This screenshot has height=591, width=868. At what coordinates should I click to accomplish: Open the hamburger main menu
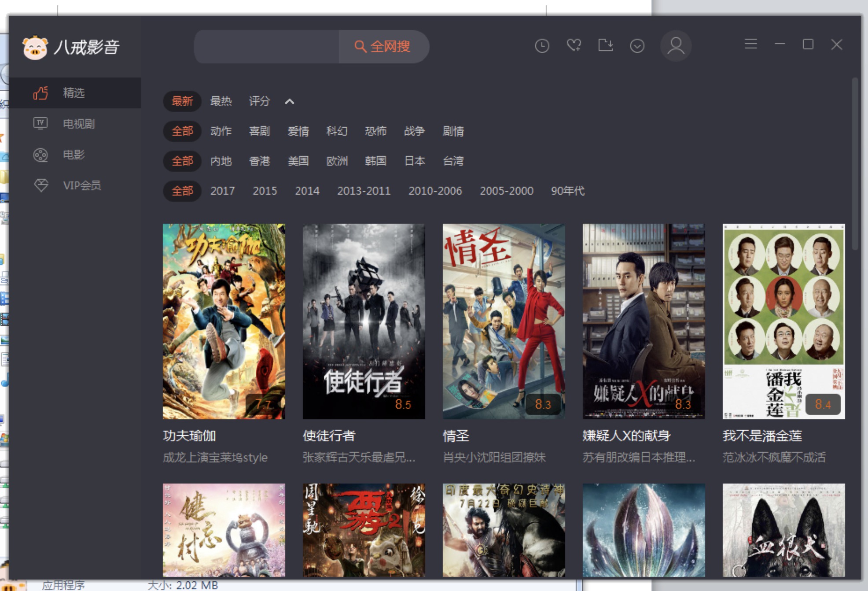coord(750,44)
